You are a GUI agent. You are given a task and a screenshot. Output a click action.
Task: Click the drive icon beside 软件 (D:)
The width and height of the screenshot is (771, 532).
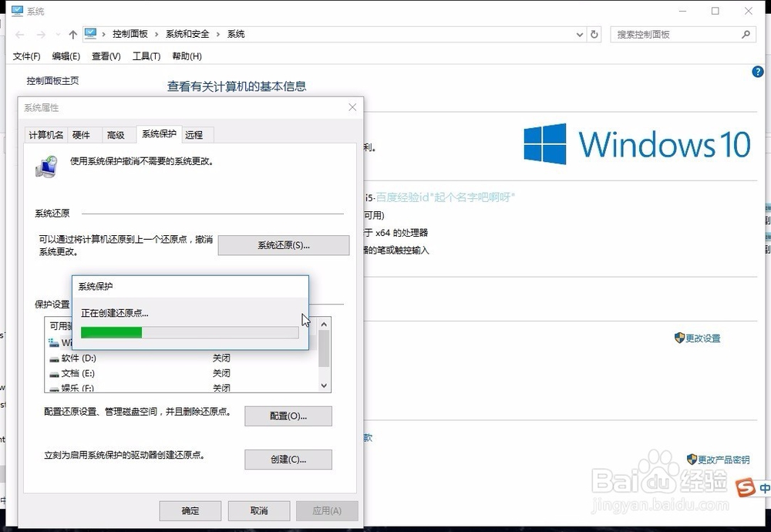[x=54, y=358]
